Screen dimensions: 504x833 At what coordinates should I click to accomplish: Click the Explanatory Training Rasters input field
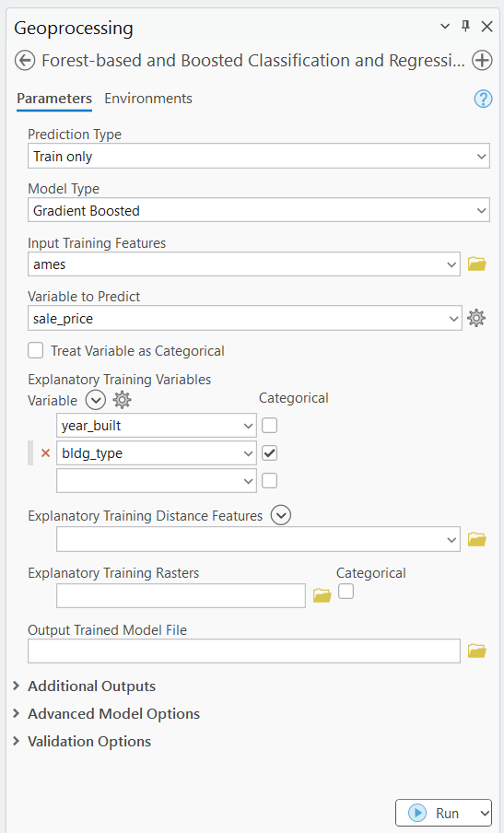point(182,595)
